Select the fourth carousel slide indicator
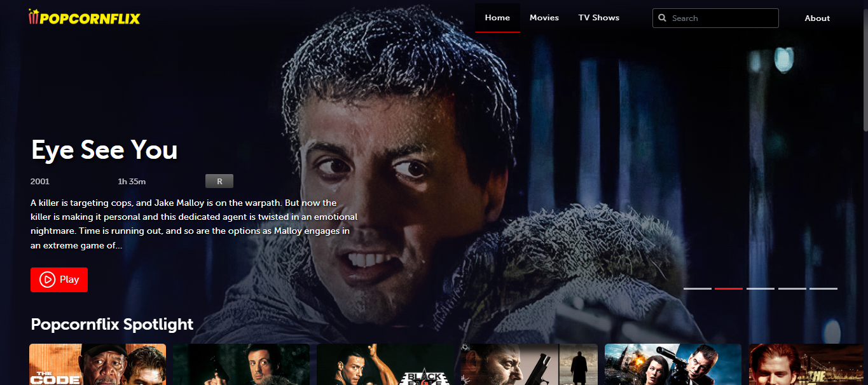868x385 pixels. click(792, 288)
